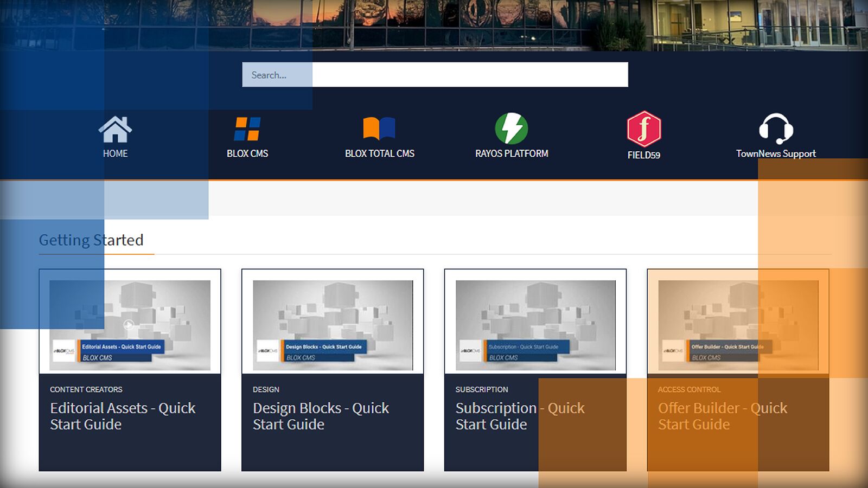Open Offer Builder - Quick Start Guide link

(x=723, y=416)
